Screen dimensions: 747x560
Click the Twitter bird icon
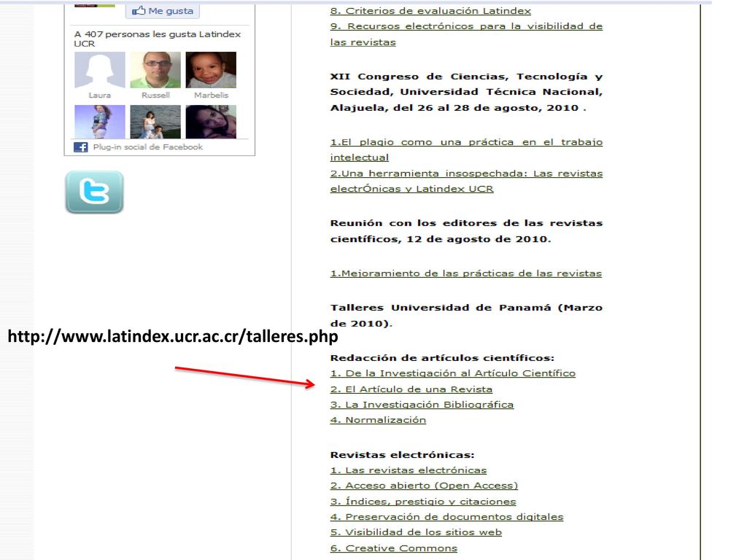(x=94, y=192)
